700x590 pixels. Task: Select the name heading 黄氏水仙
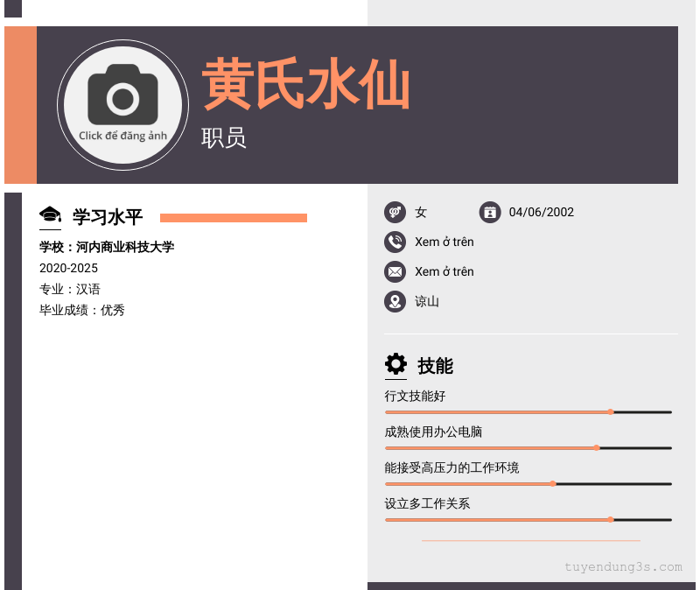306,85
